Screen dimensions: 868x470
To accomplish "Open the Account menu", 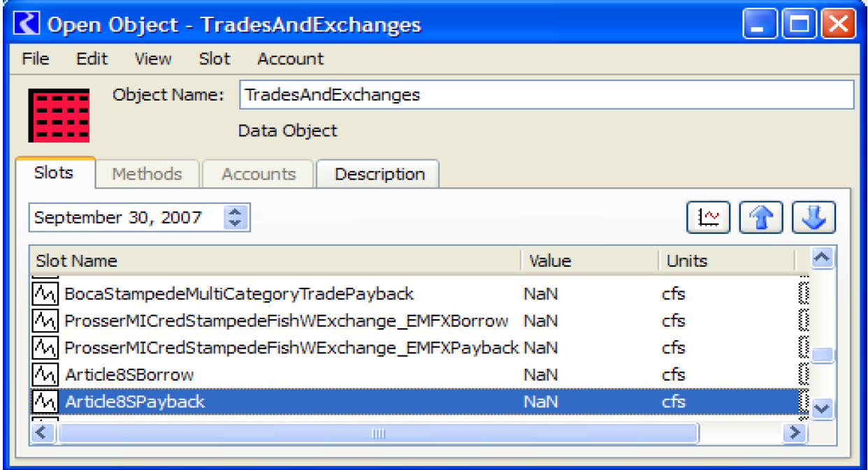I will pos(290,59).
